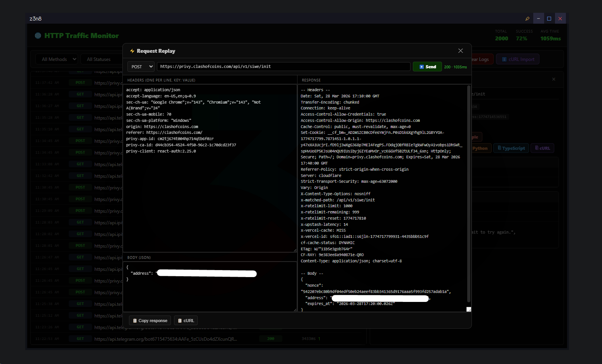Open the POST method dropdown

141,67
